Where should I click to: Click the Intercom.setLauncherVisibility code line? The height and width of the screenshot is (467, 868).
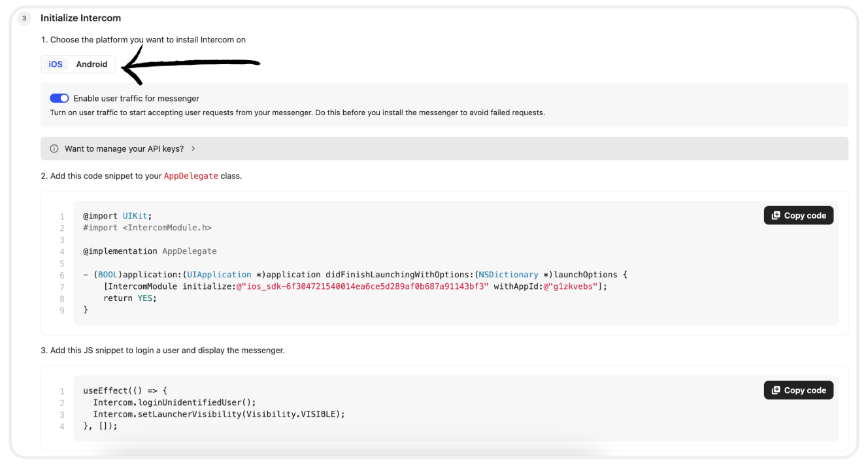(218, 414)
